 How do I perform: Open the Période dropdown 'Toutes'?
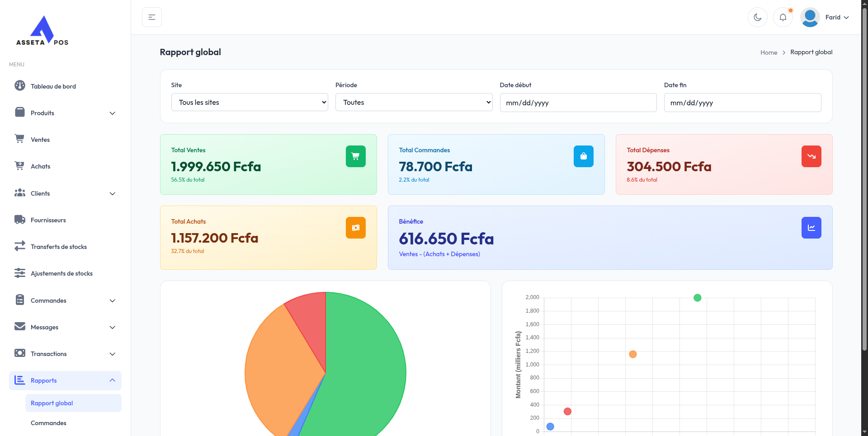414,103
